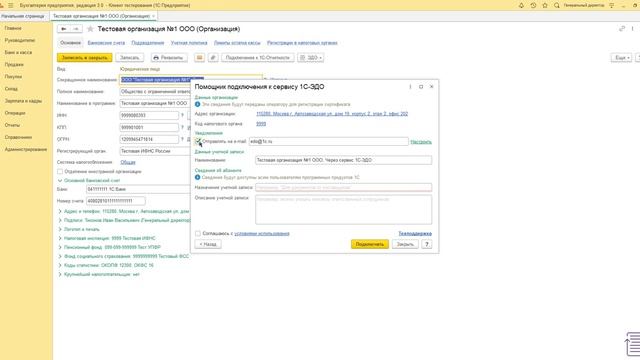
Task: Open the 'Учетная политика' tab link
Action: point(189,43)
